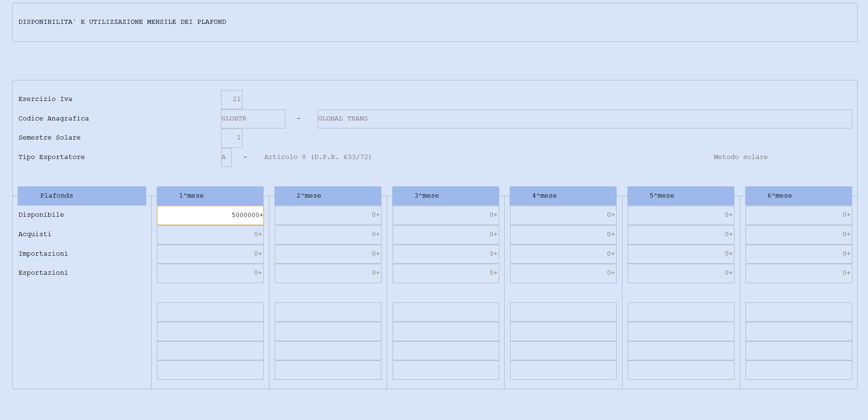Click the 3^mese column header
Viewport: 868px width, 420px height.
(446, 196)
